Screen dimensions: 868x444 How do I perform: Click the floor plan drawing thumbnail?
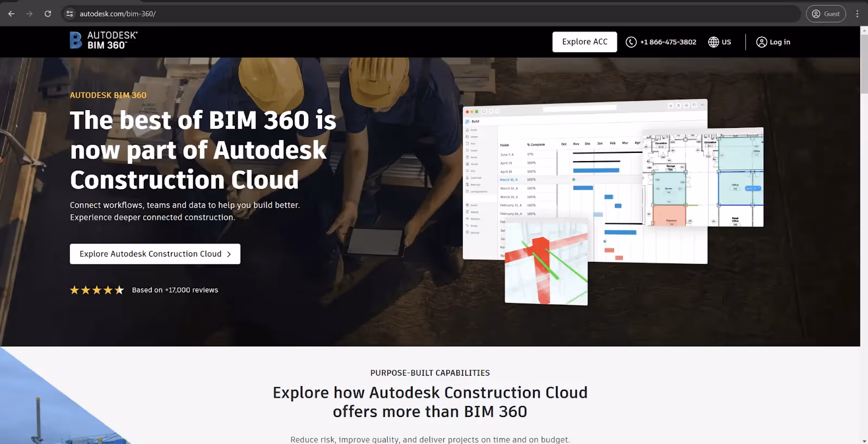703,177
